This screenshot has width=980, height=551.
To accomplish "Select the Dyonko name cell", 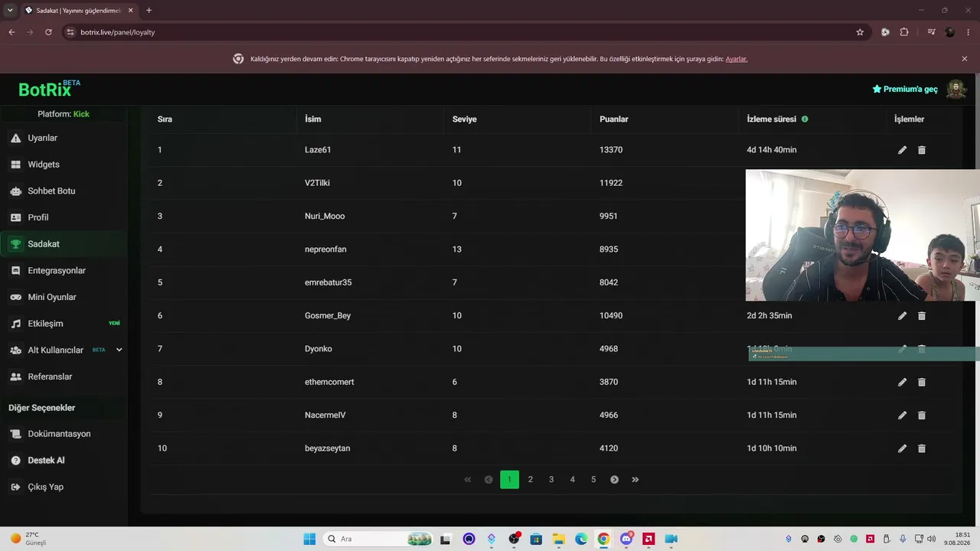I will 318,349.
